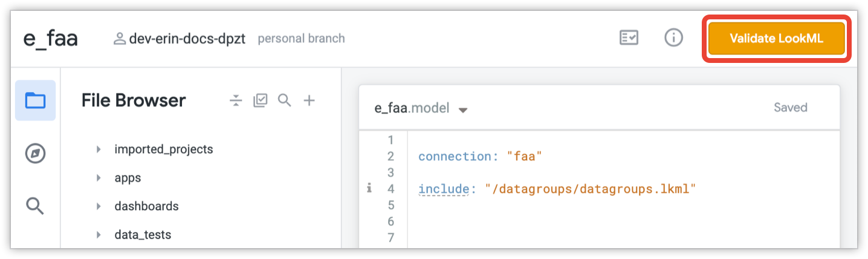Open the File Browser folder icon
The height and width of the screenshot is (259, 868).
[x=35, y=100]
